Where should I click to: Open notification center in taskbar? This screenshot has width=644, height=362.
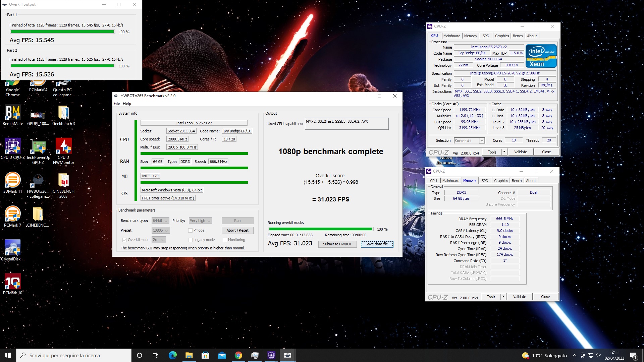pyautogui.click(x=633, y=355)
